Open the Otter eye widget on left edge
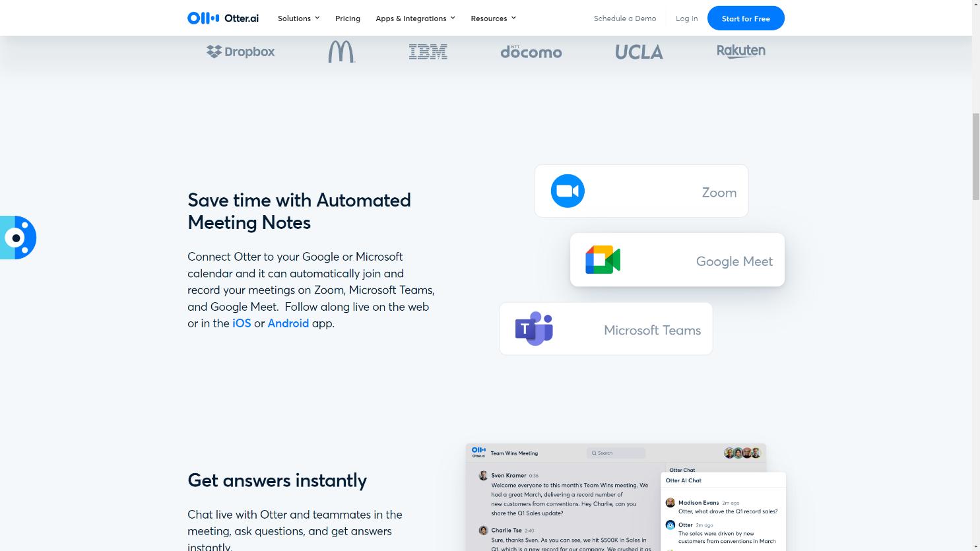The width and height of the screenshot is (980, 551). tap(18, 238)
